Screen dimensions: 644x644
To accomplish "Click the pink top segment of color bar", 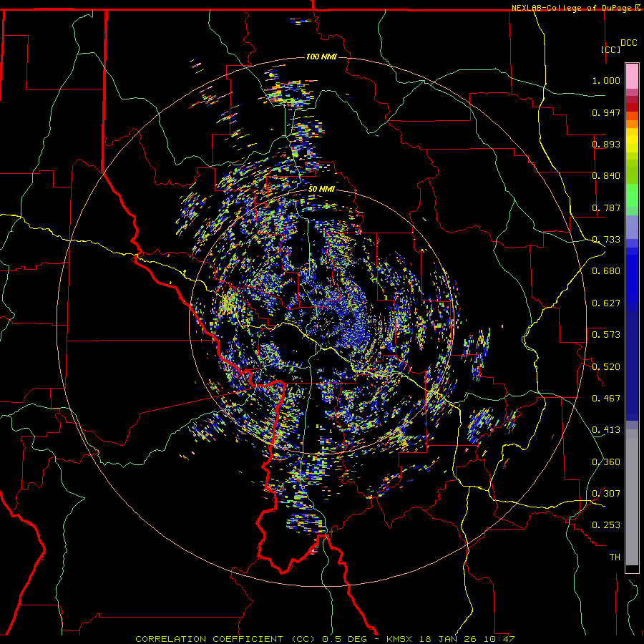I will (632, 77).
